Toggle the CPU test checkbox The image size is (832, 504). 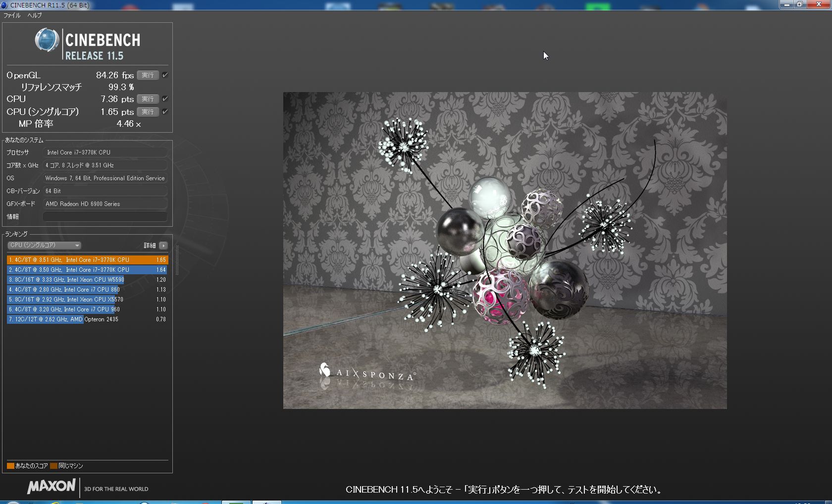165,99
